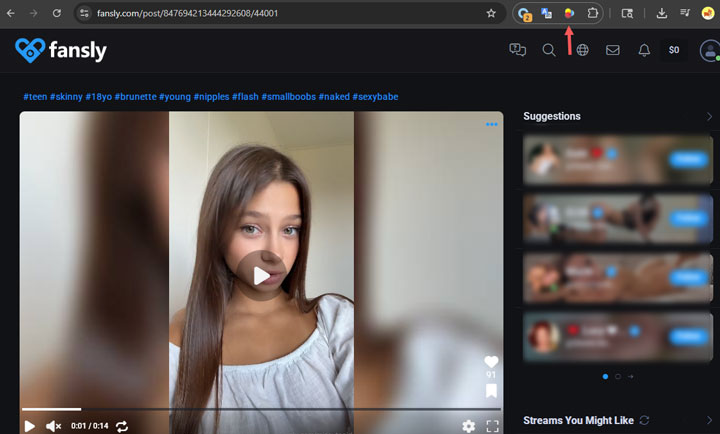Screen dimensions: 720x434
Task: Open the suggestion card with the red-haired avatar
Action: (x=618, y=337)
